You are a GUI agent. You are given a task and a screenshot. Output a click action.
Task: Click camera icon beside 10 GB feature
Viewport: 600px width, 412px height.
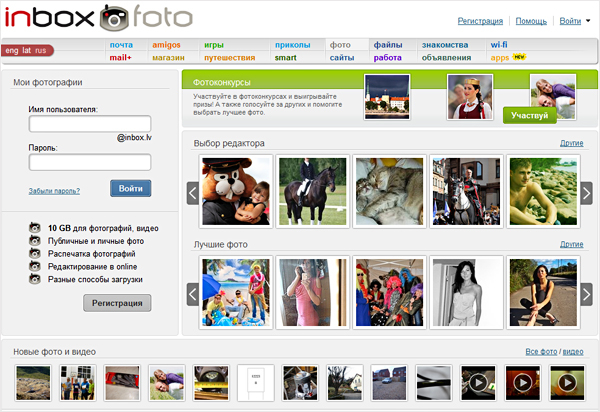point(35,228)
